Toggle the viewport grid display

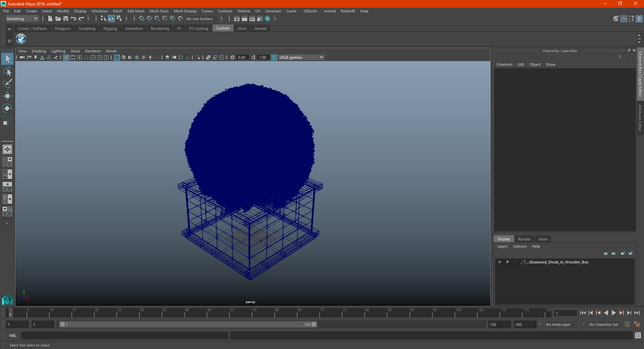[66, 57]
